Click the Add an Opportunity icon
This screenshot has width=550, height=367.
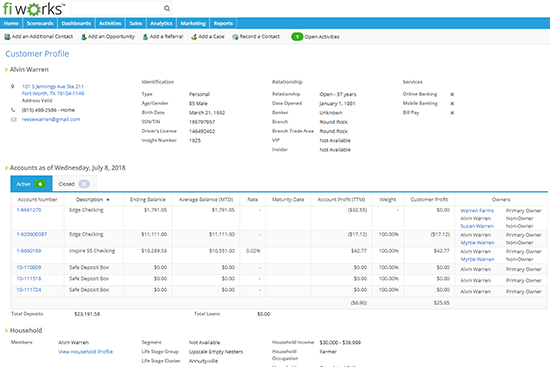84,36
